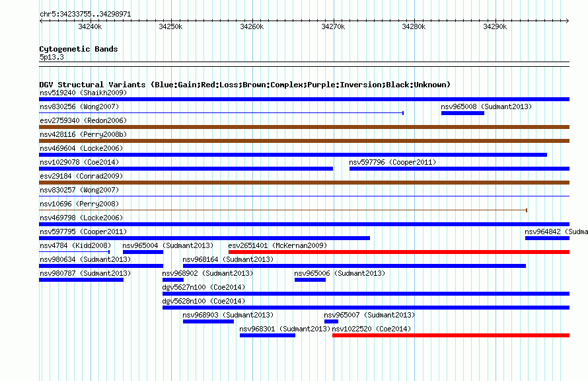Click the nsv965006 (Sudmant2013) label
Viewport: 588px width, 381px height.
(340, 273)
